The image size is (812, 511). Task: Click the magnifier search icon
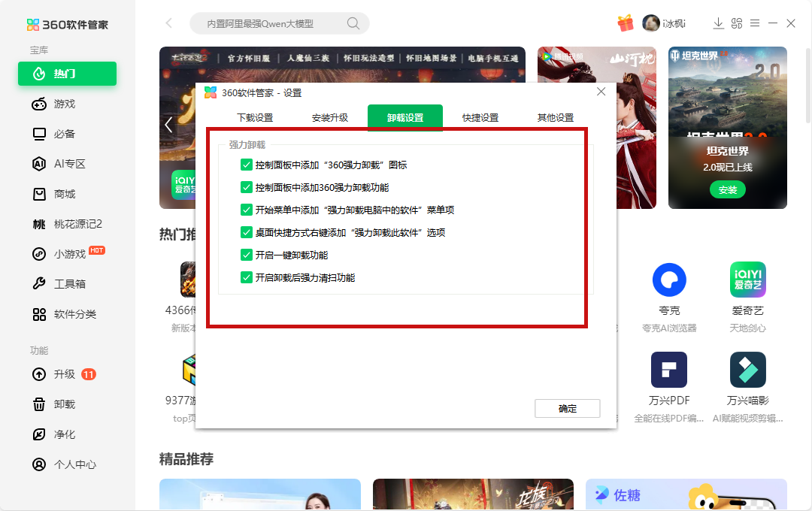(353, 23)
